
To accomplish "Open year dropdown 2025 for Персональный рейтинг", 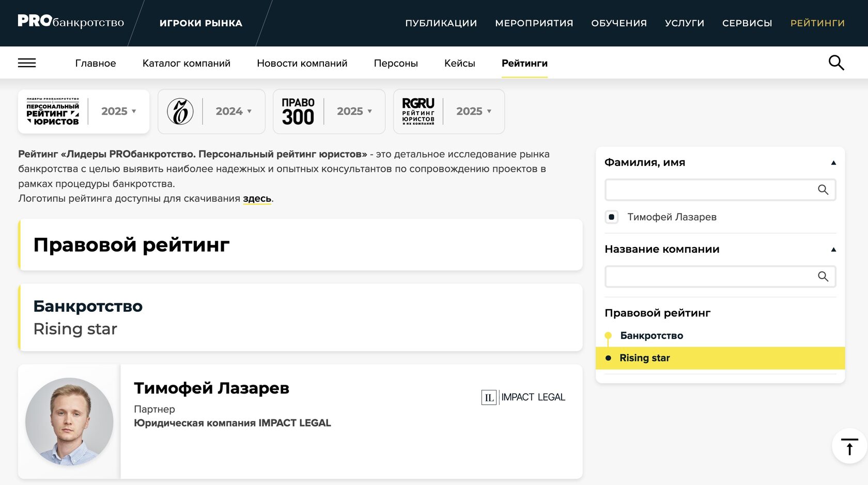I will (x=118, y=111).
